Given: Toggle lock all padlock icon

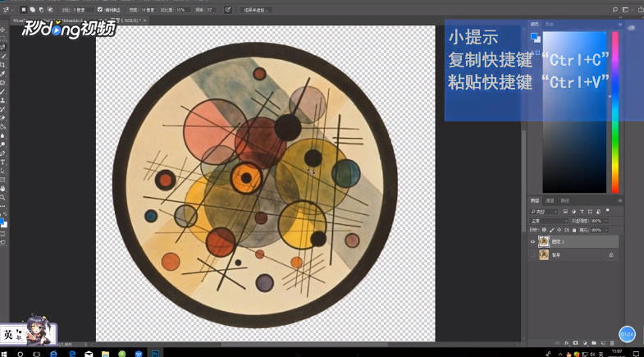Looking at the screenshot, I should coord(574,230).
